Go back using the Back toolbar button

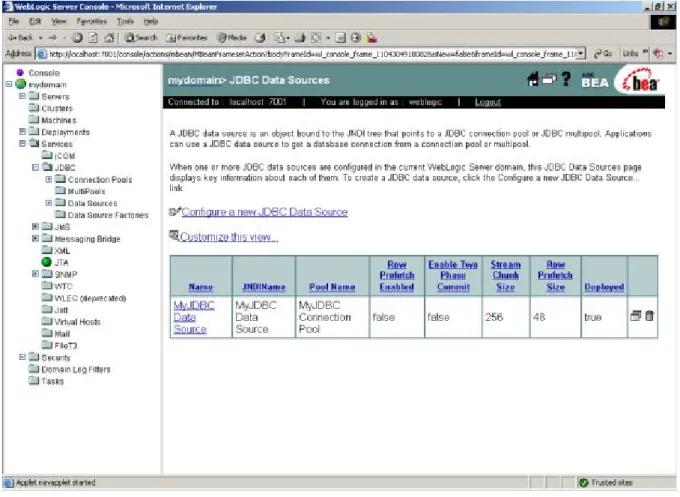pos(20,38)
